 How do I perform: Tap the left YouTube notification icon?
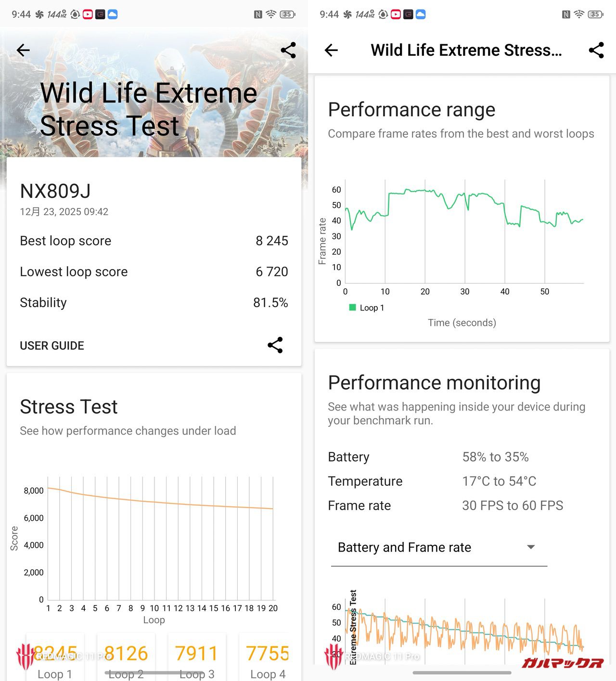(88, 14)
